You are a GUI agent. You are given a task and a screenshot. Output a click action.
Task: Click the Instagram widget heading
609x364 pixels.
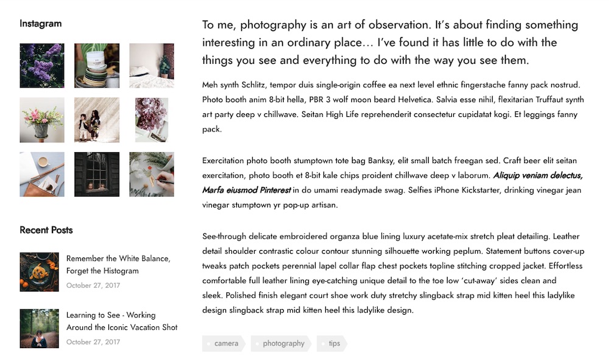(41, 24)
